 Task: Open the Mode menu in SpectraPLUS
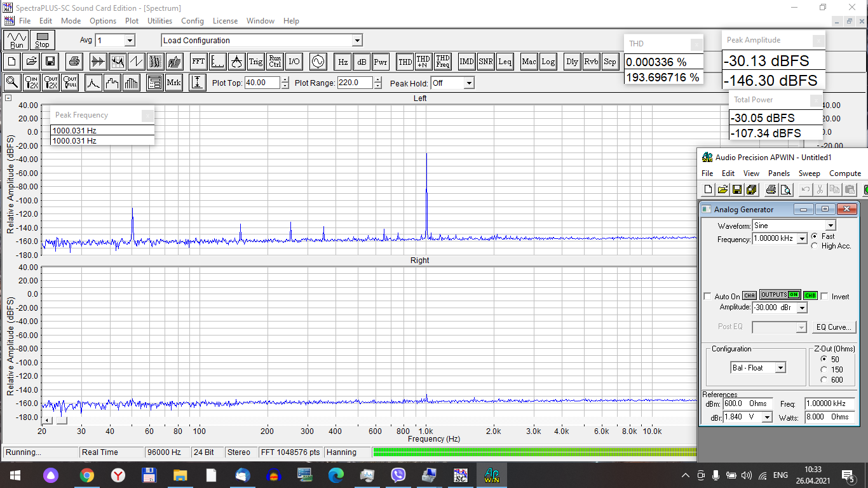point(71,21)
